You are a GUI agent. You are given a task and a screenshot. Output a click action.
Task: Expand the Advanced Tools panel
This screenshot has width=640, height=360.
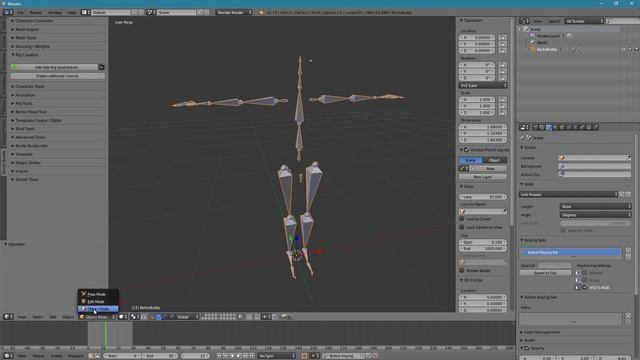(30, 137)
